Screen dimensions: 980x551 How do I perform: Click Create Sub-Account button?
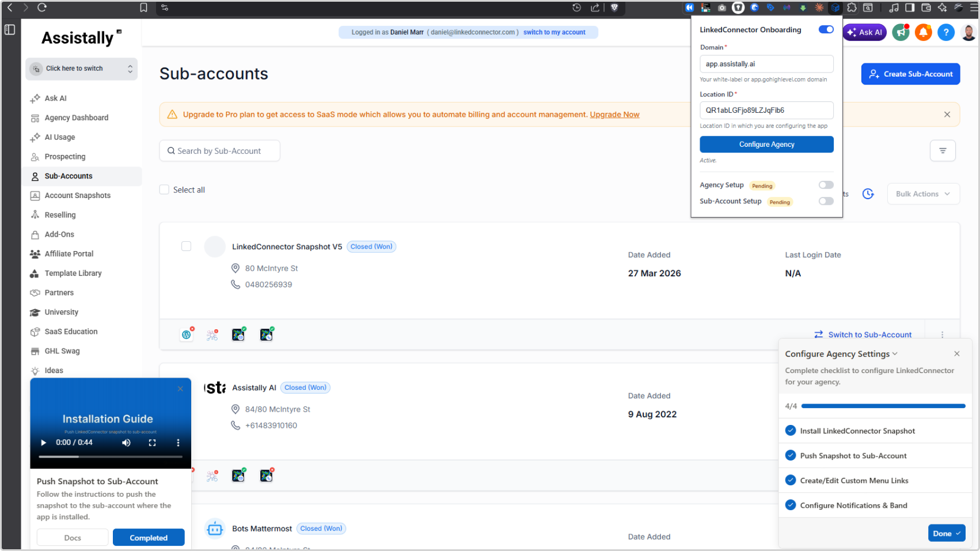tap(910, 74)
